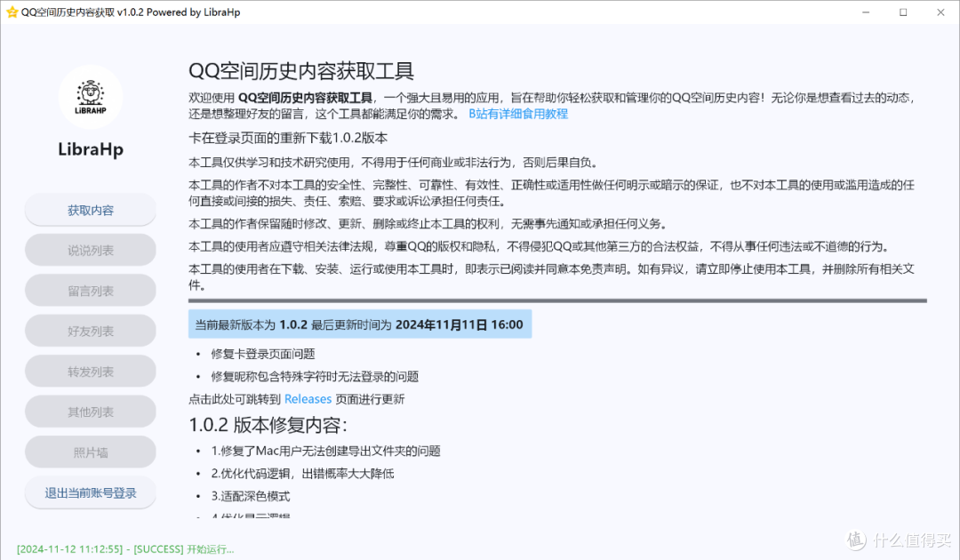The image size is (960, 560).
Task: Select 获取内容 in the sidebar
Action: [90, 209]
